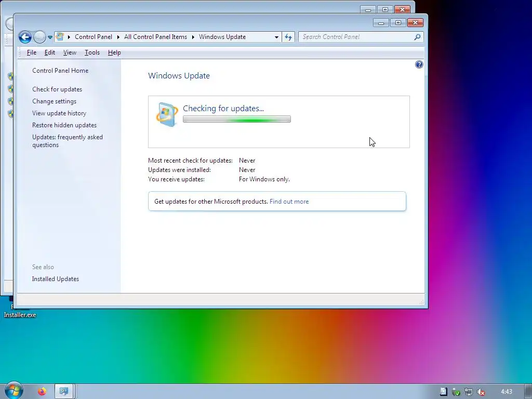The image size is (532, 399).
Task: Click the Show desktop button
Action: (x=528, y=392)
